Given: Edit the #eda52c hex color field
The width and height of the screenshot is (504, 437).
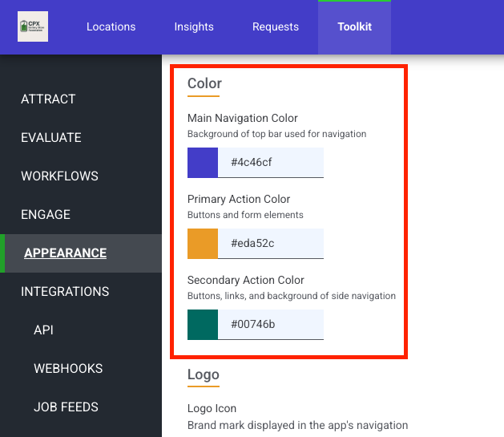Looking at the screenshot, I should pos(271,244).
